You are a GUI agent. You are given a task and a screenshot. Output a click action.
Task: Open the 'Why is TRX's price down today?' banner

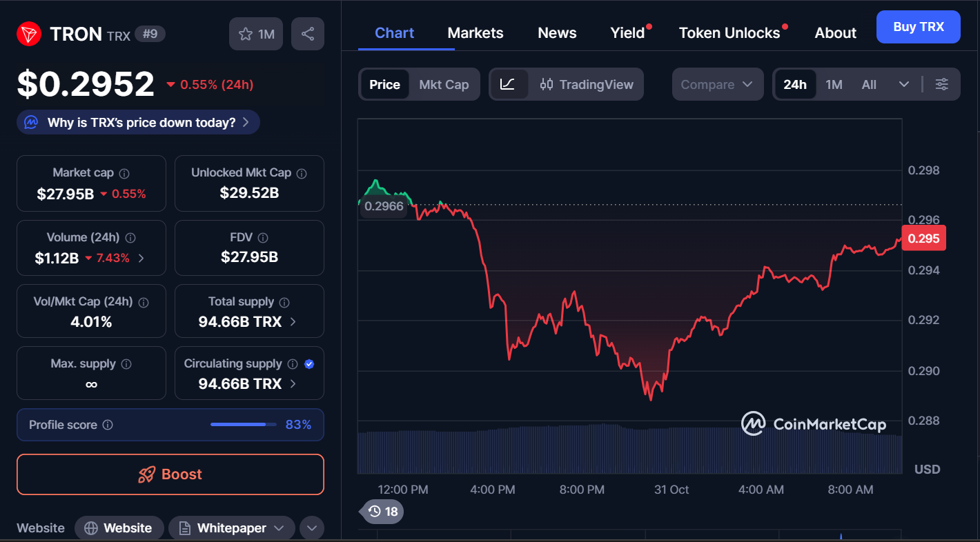[x=137, y=122]
